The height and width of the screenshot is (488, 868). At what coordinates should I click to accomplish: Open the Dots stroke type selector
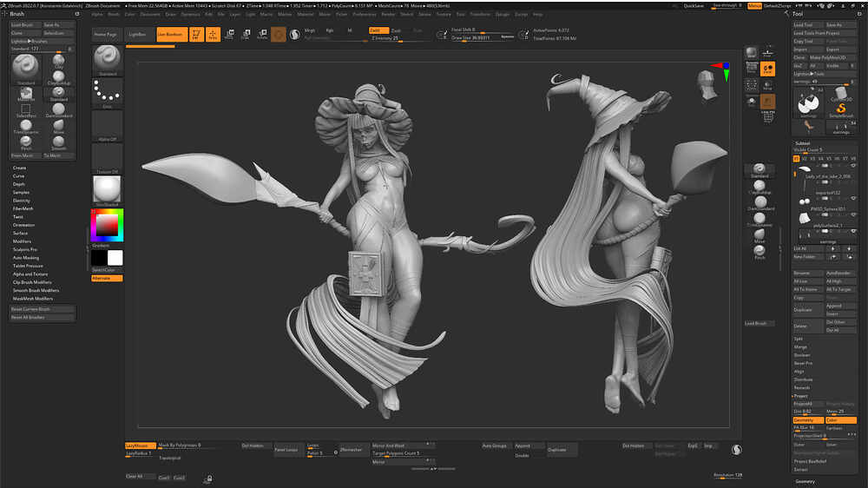(108, 93)
